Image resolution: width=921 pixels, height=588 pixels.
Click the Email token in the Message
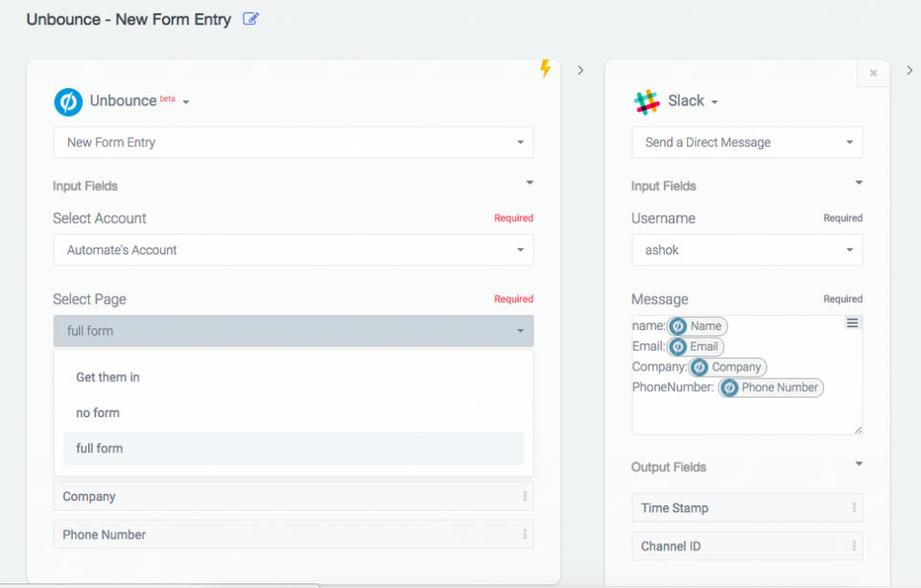696,346
